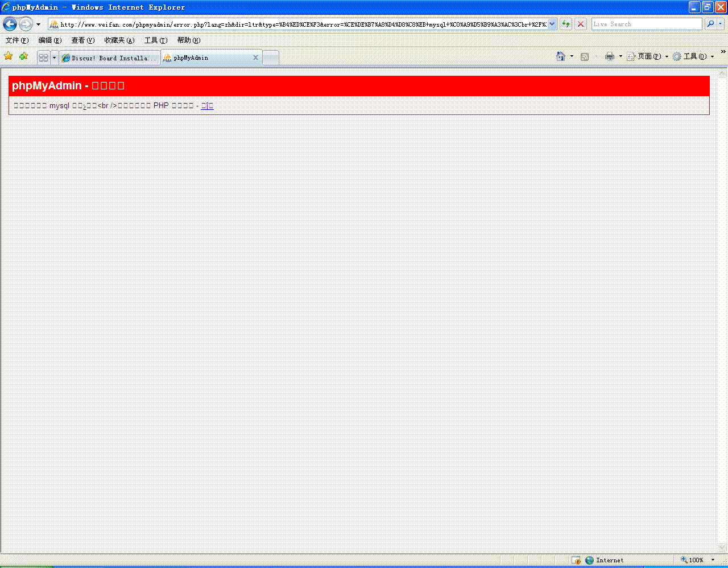Select the phpMyAdmin tab
The height and width of the screenshot is (568, 728).
point(208,57)
